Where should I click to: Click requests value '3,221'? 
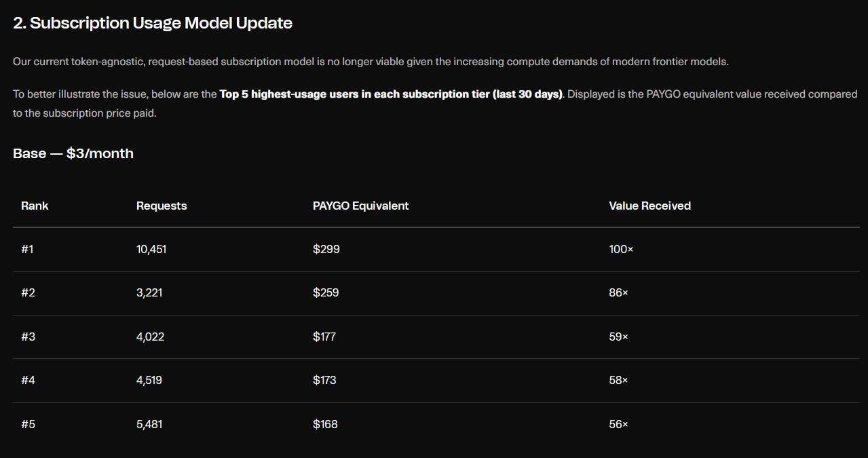tap(149, 293)
